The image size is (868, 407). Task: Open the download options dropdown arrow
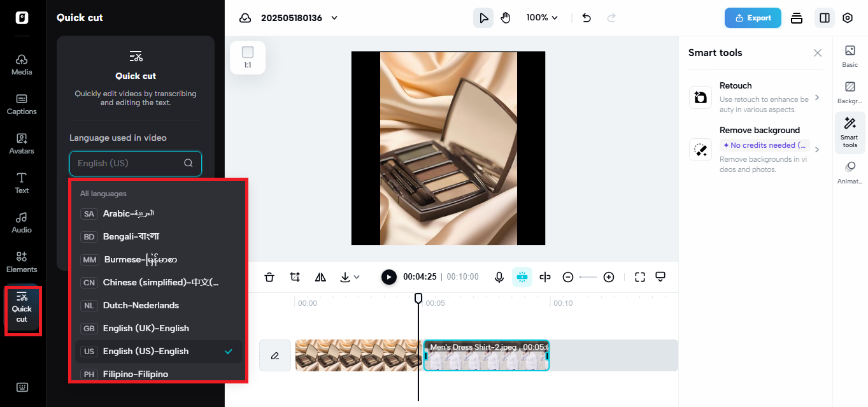pos(356,277)
